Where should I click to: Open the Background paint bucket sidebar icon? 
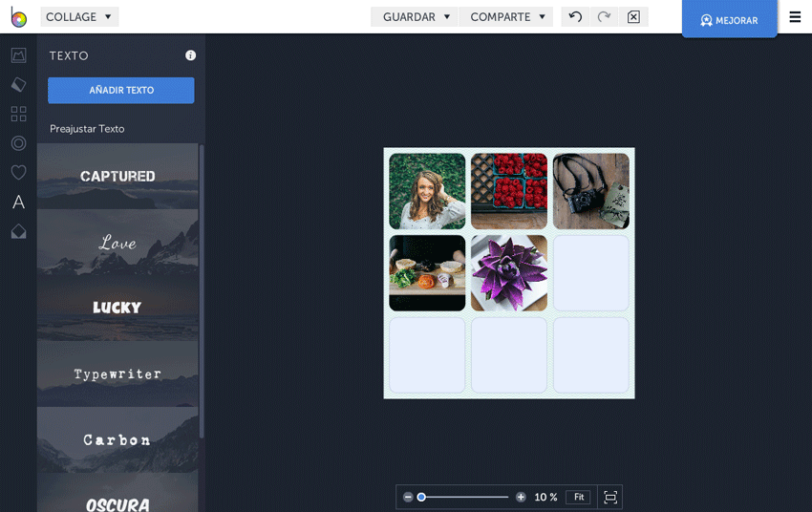click(x=19, y=84)
